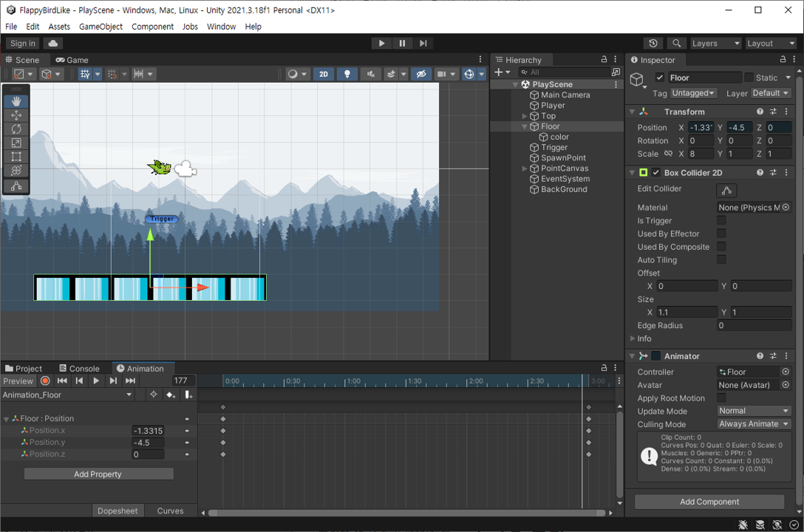Toggle Floor object active checkbox
804x532 pixels.
660,78
